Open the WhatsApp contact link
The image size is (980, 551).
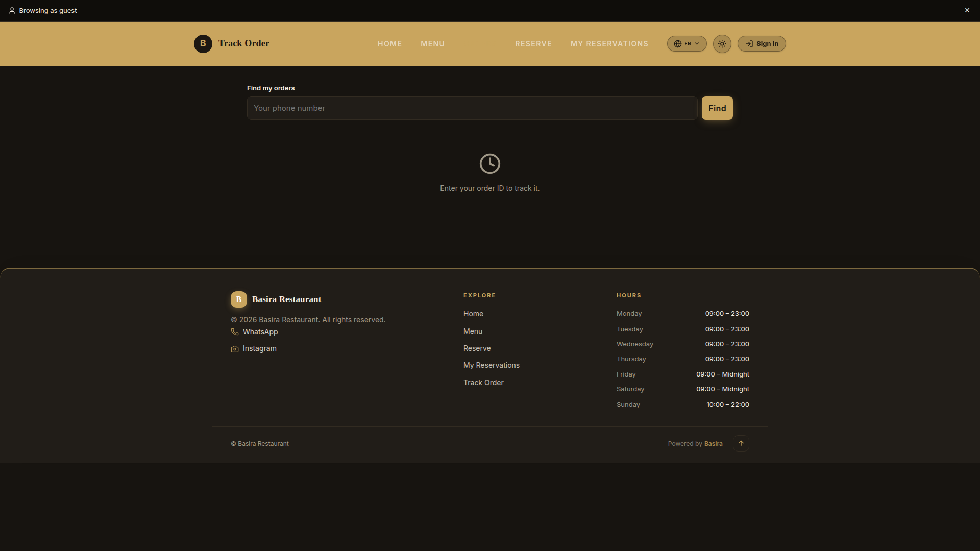tap(260, 332)
